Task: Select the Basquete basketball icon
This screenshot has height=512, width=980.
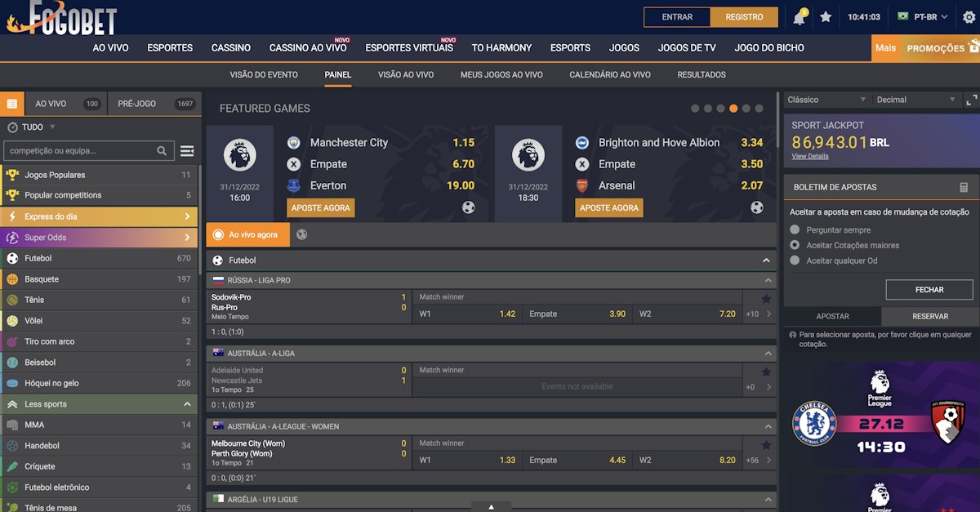Action: coord(12,279)
